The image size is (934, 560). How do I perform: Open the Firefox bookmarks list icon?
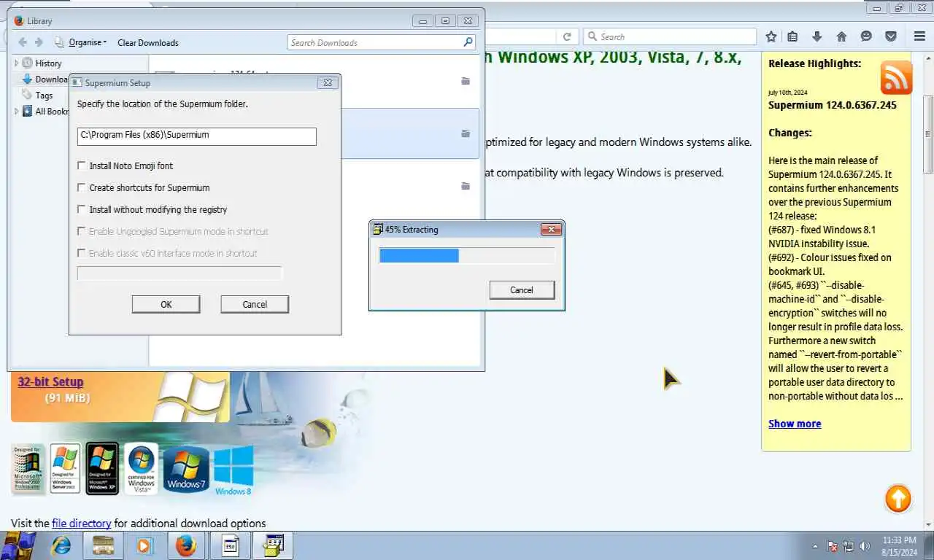tap(792, 36)
